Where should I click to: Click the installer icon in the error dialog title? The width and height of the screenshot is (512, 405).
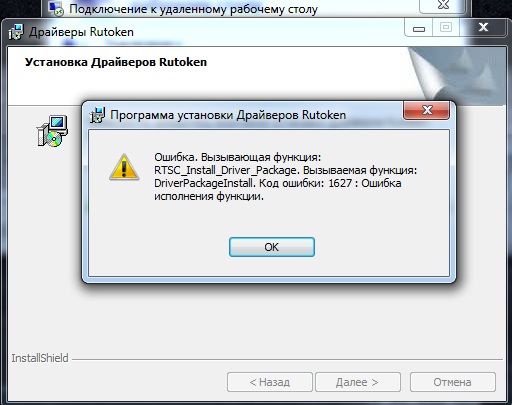(x=97, y=115)
